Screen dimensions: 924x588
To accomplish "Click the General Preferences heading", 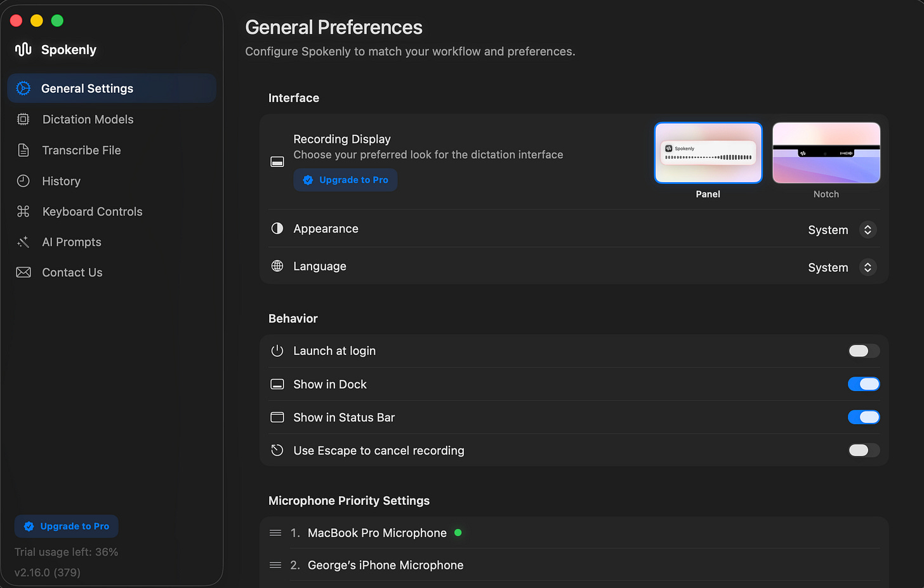I will 334,27.
